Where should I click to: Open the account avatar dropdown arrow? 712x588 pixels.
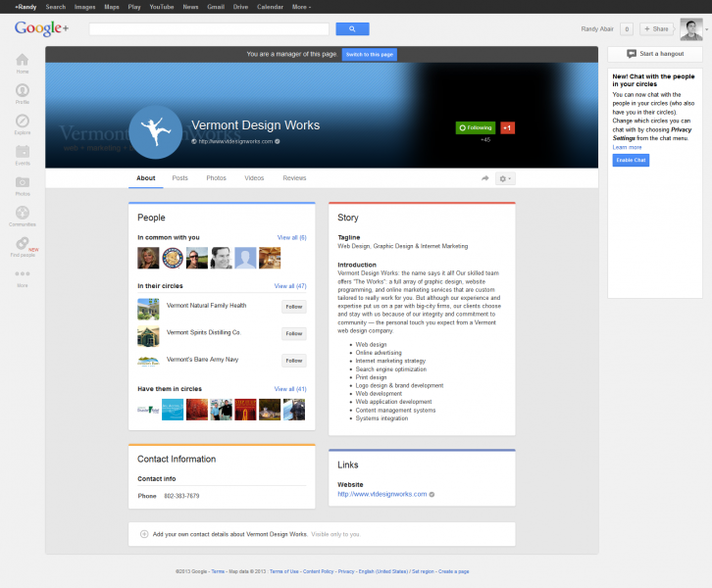coord(706,29)
